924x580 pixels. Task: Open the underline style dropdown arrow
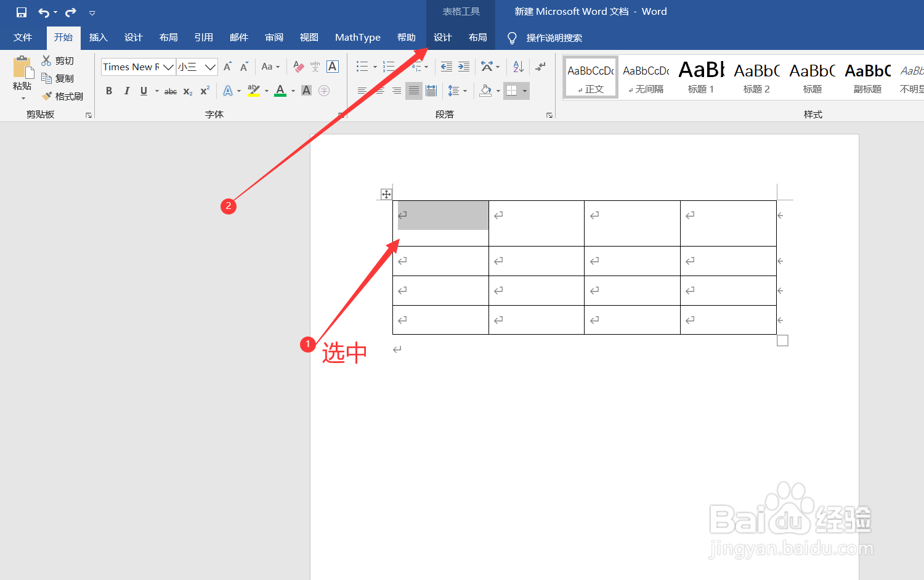click(x=157, y=91)
